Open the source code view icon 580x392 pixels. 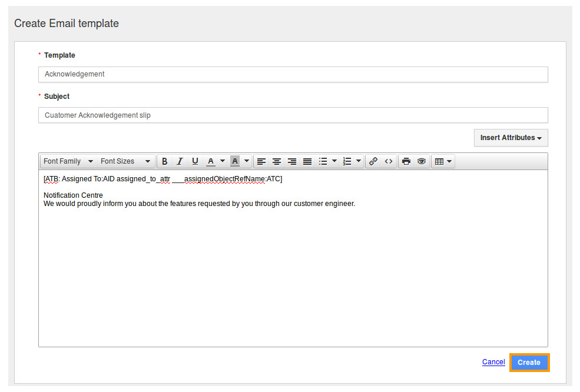(x=389, y=161)
